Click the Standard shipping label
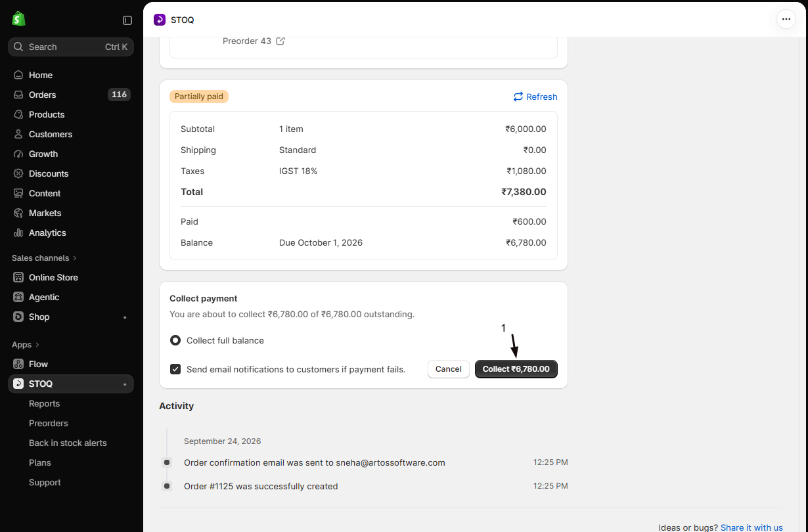This screenshot has width=808, height=532. click(x=298, y=150)
